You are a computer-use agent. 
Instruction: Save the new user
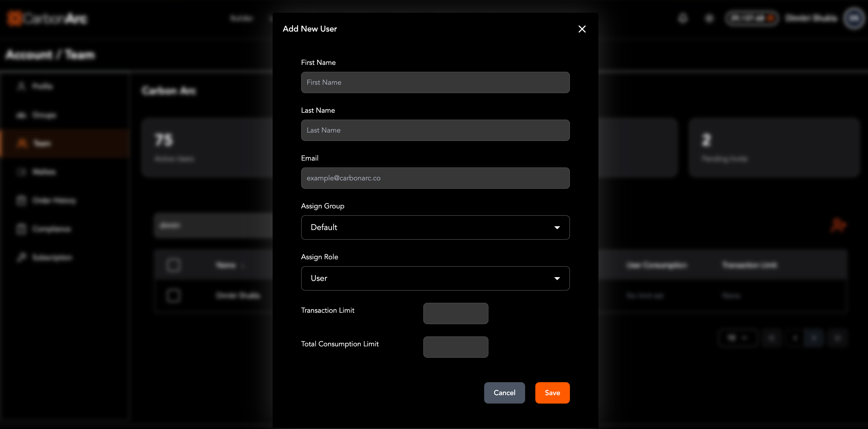point(552,393)
